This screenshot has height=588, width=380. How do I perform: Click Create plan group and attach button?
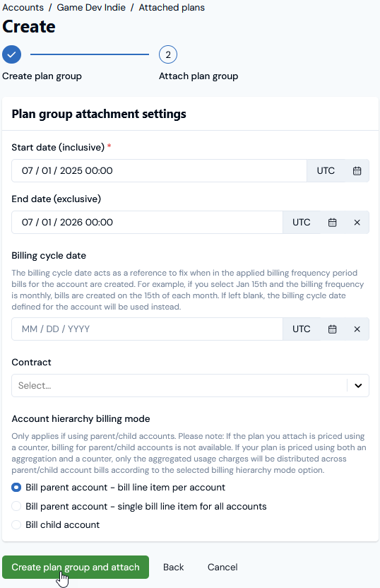(76, 567)
